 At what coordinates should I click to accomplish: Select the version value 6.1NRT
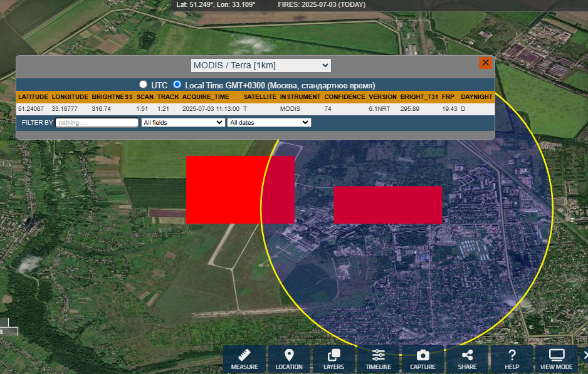tap(379, 108)
